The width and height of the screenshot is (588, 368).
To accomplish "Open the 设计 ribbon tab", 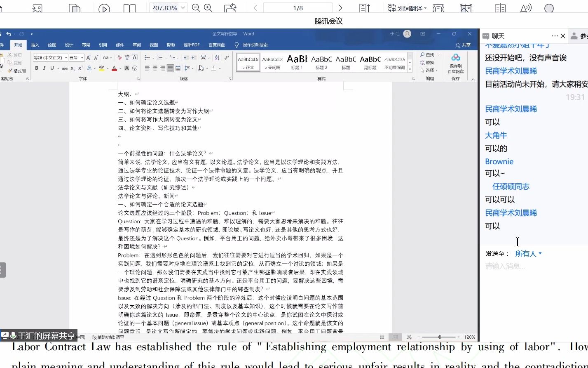I will 69,45.
